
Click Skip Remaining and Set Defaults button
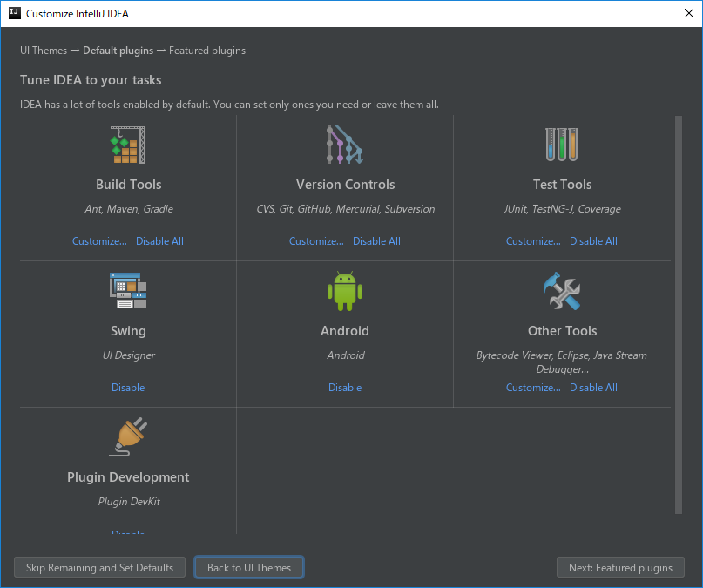(x=99, y=567)
